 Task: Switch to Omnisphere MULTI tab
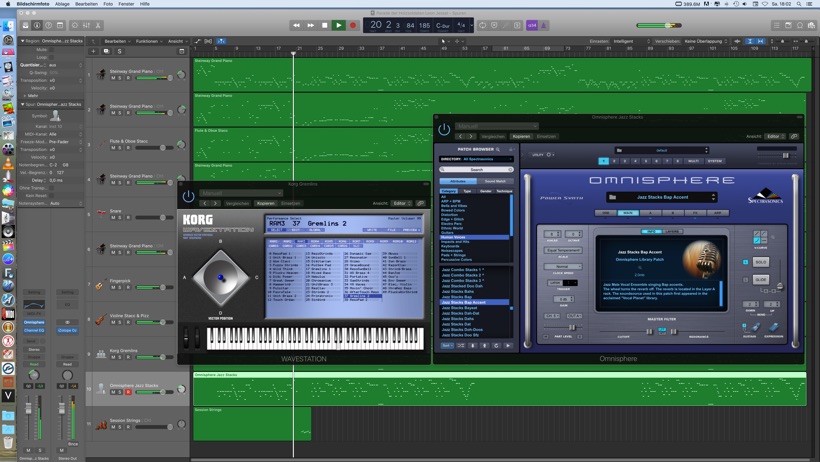tap(693, 161)
